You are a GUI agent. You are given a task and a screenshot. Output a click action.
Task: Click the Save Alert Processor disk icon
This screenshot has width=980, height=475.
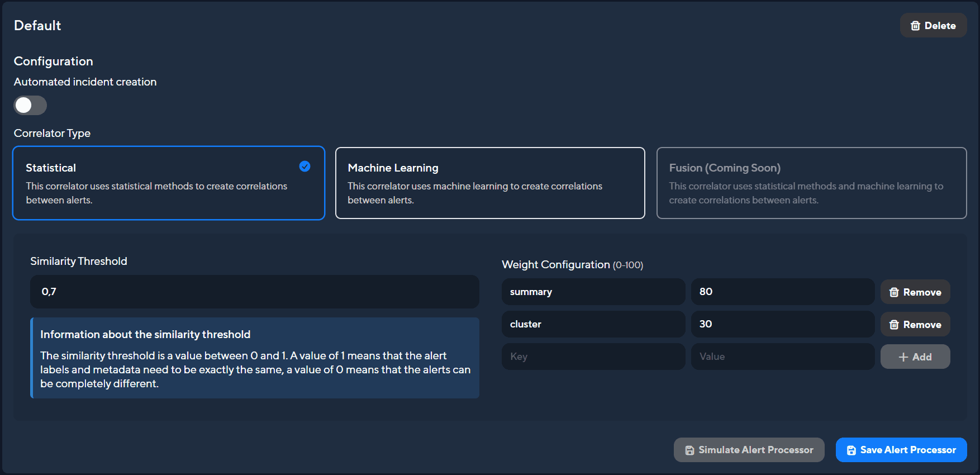click(x=851, y=450)
